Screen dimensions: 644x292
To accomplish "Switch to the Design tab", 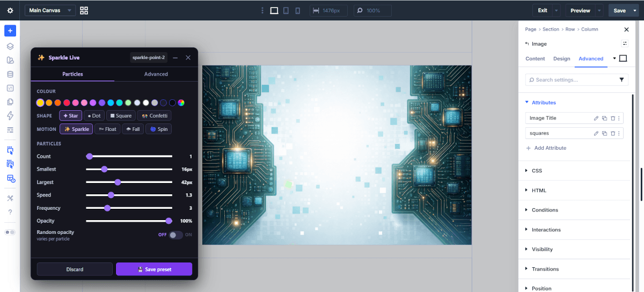I will (x=562, y=59).
